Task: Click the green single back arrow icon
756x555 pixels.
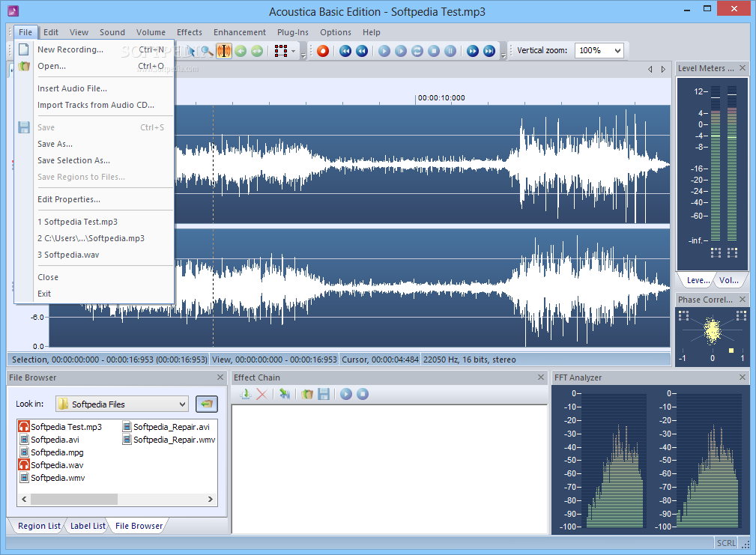Action: click(x=241, y=51)
